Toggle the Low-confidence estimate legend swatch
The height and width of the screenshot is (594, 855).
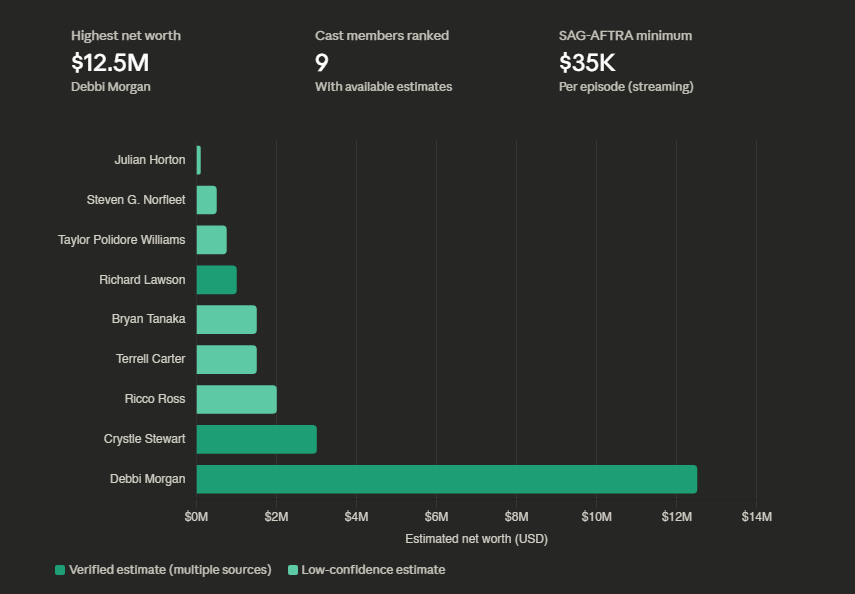(292, 570)
